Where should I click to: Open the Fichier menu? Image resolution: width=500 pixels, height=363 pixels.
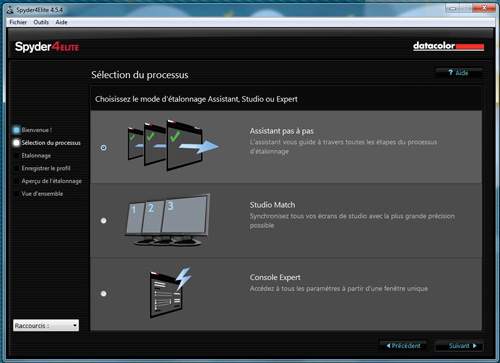pyautogui.click(x=18, y=22)
